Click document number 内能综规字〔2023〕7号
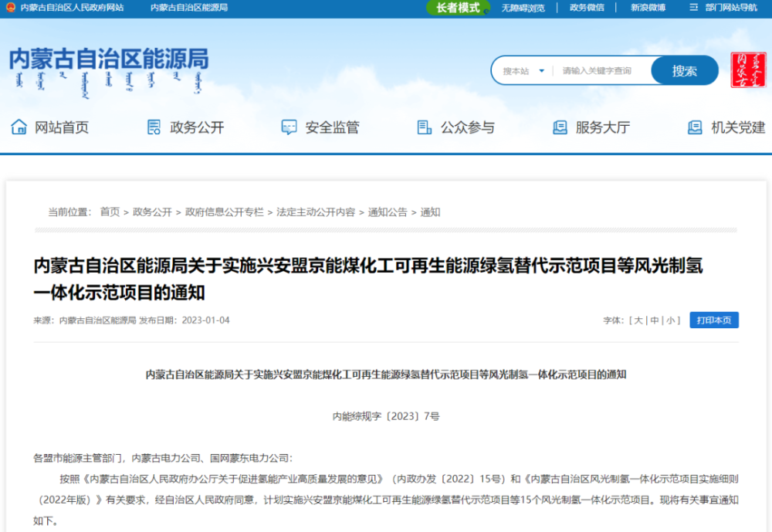This screenshot has width=772, height=532. (386, 416)
